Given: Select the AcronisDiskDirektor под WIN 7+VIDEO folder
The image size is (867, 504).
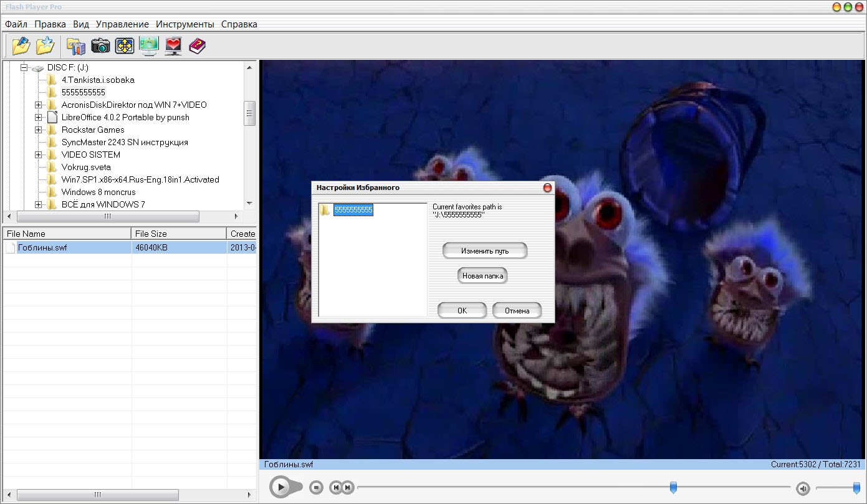Looking at the screenshot, I should pyautogui.click(x=134, y=105).
